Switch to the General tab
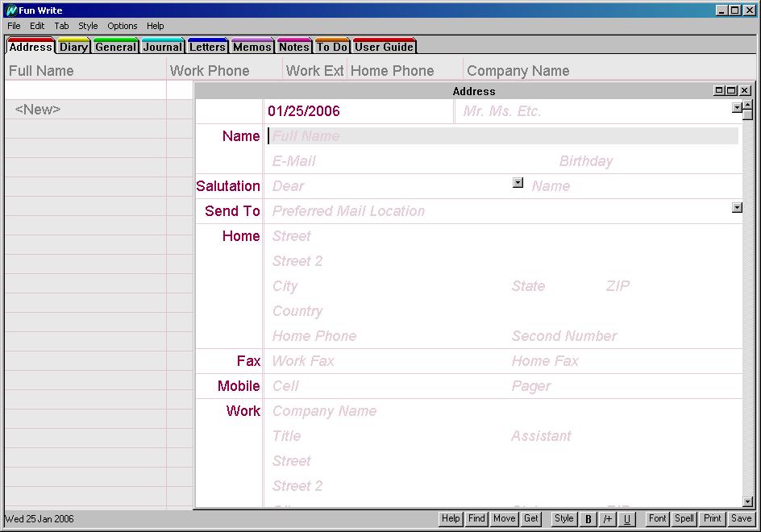Image resolution: width=761 pixels, height=532 pixels. 116,46
